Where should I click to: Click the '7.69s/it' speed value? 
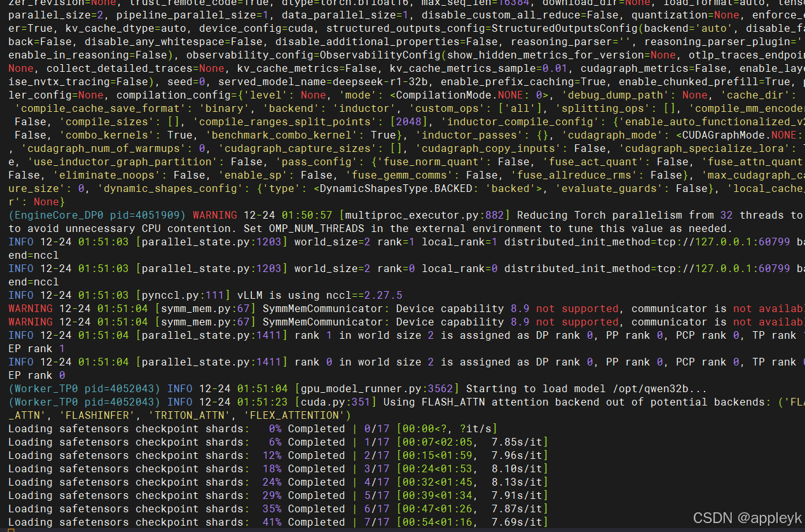[516, 522]
